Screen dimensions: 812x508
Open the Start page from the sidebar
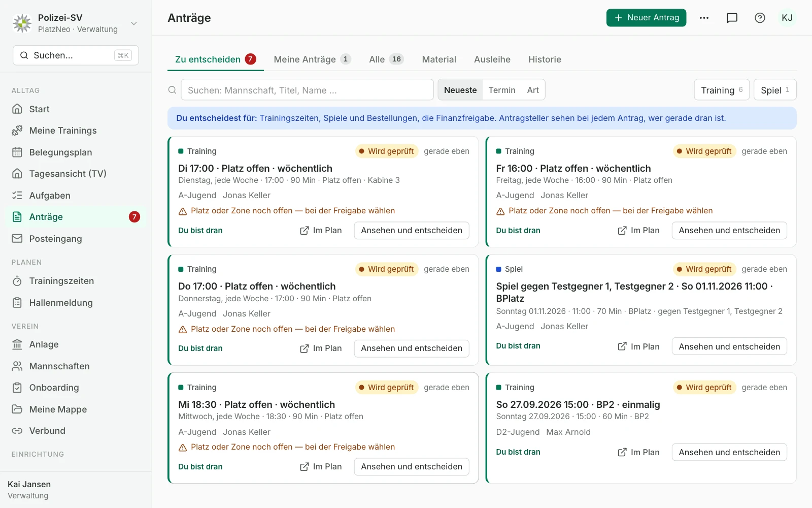coord(76,109)
